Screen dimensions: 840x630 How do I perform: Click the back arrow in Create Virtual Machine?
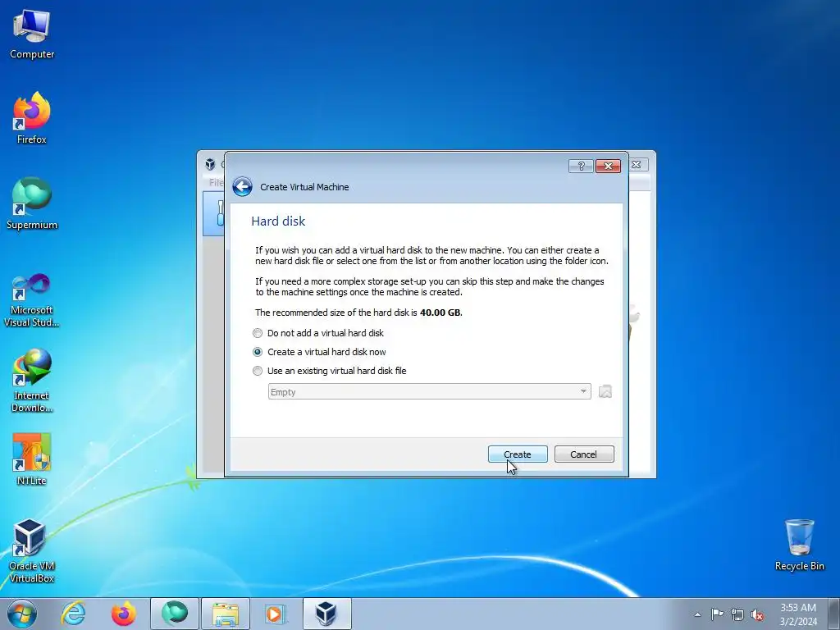pyautogui.click(x=242, y=186)
